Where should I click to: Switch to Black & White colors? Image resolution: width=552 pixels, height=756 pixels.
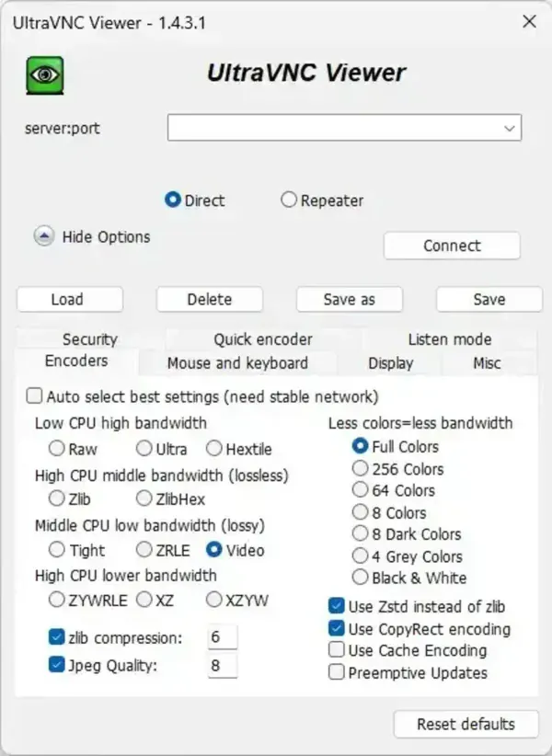pos(360,578)
